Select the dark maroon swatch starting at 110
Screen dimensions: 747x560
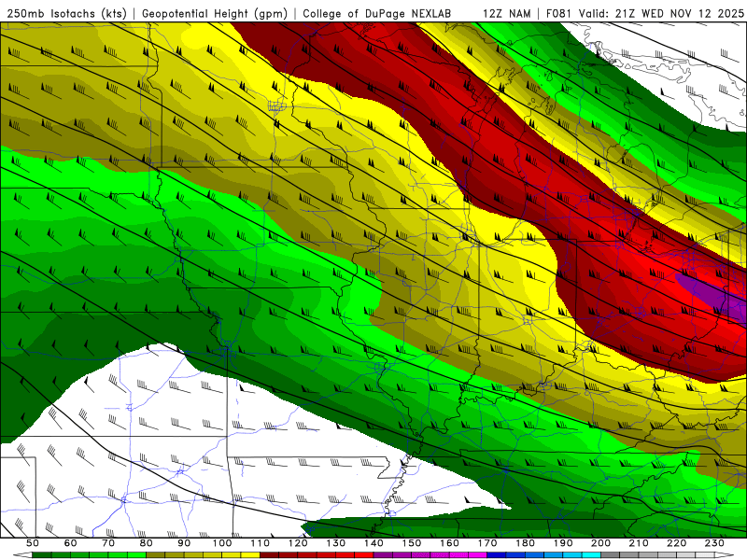(270, 555)
